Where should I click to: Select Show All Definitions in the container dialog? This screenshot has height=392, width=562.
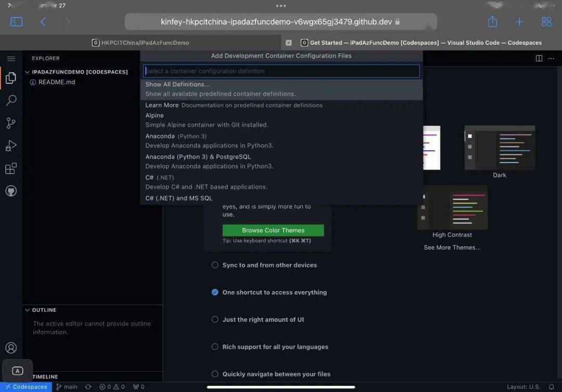pyautogui.click(x=177, y=84)
